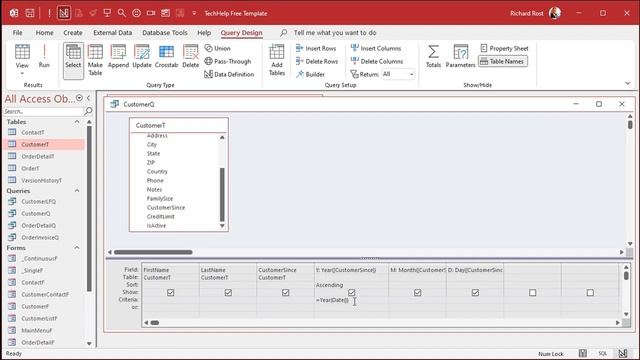Uncheck Show for LastName column
Screen dimensions: 640x360
click(228, 293)
